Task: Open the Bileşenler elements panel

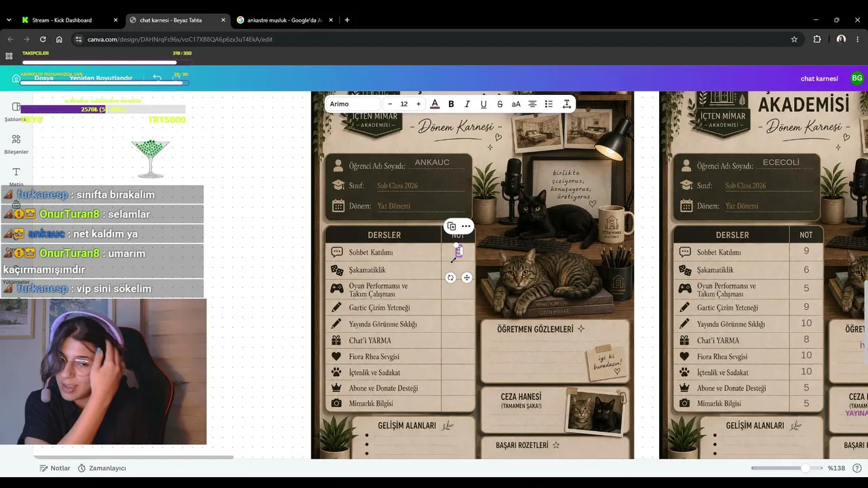Action: [16, 144]
